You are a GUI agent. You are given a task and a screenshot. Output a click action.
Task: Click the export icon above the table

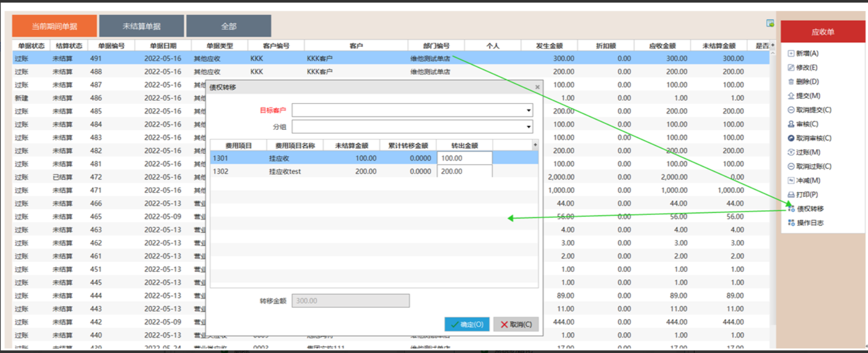770,23
